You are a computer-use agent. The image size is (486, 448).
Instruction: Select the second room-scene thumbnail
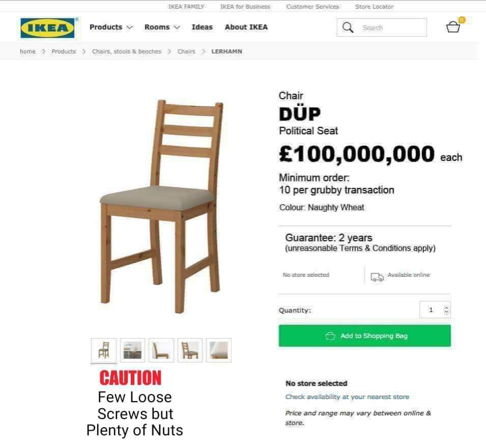click(x=132, y=350)
